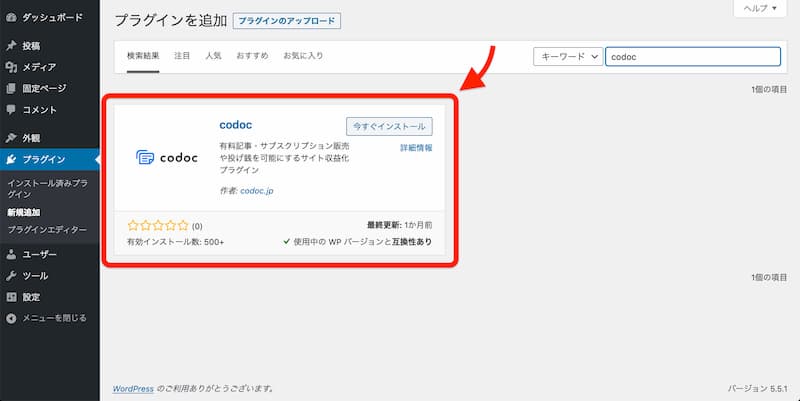Click the paintbrush icon beside 外観
This screenshot has height=401, width=800.
(x=11, y=138)
